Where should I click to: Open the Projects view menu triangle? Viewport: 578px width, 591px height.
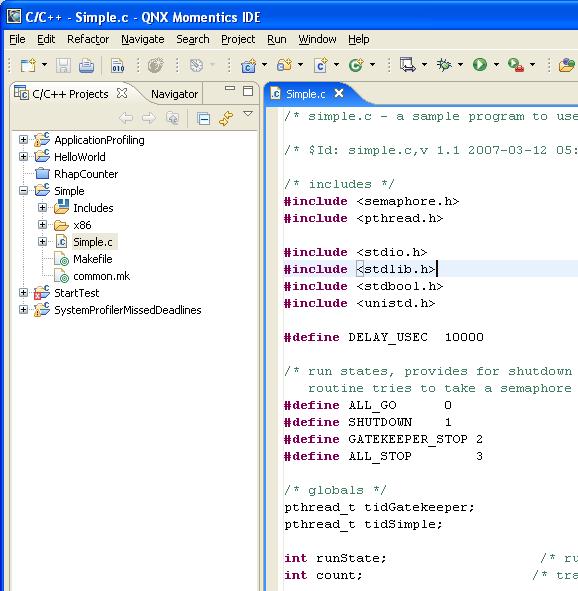click(248, 113)
